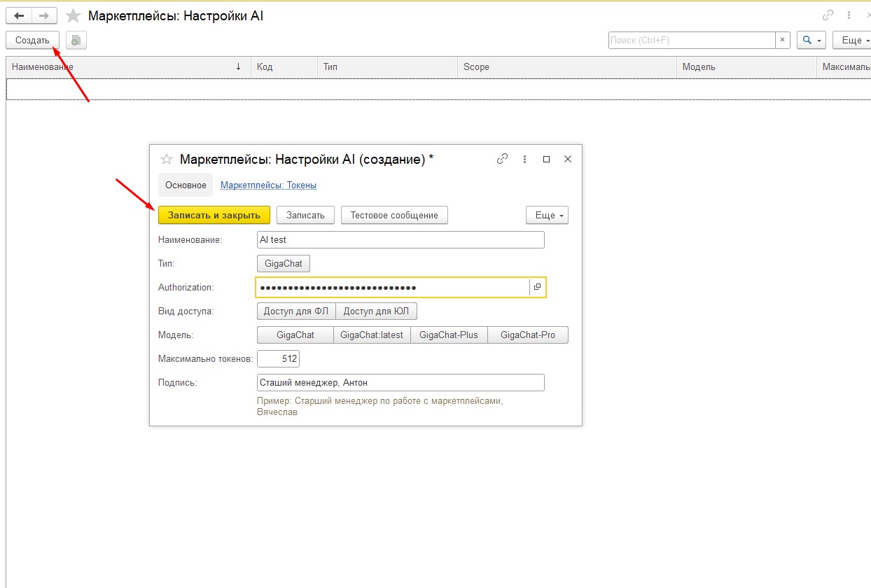
Task: Maximize the settings dialog window
Action: point(547,159)
